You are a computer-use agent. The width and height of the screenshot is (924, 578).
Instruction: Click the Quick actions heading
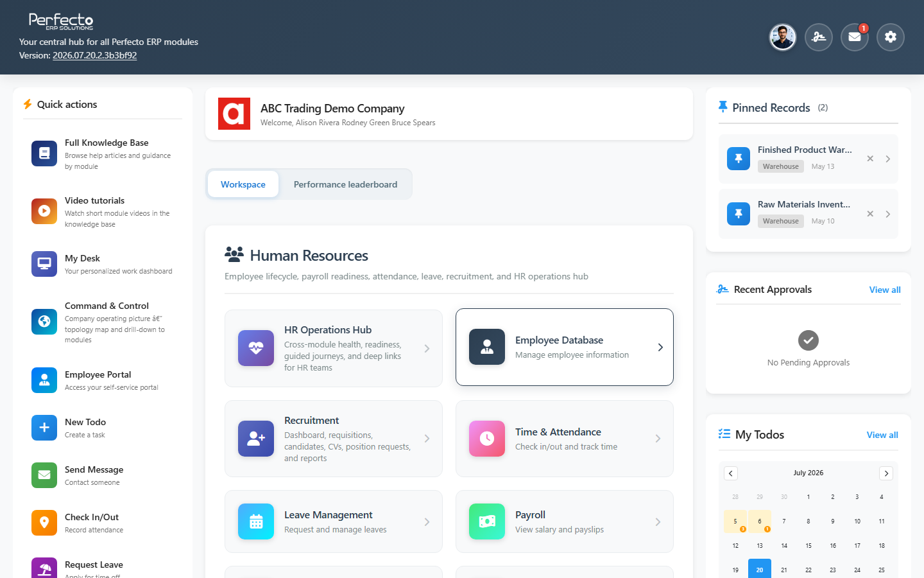tap(67, 104)
